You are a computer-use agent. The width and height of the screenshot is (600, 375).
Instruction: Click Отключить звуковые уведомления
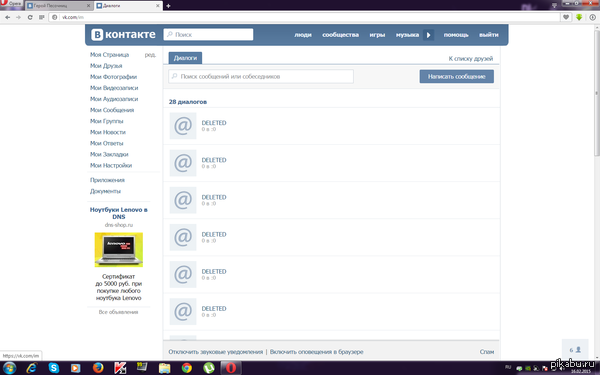[x=215, y=352]
